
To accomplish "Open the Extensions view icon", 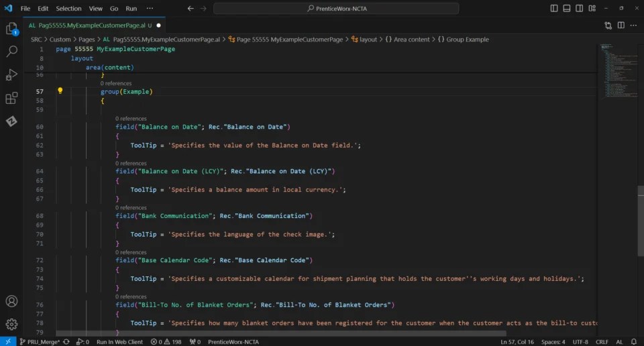I will click(x=11, y=98).
